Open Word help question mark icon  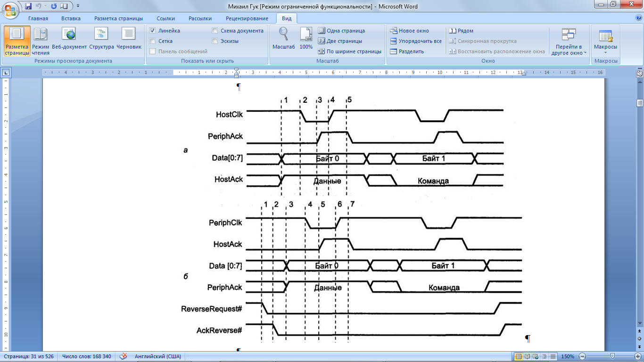tap(639, 18)
